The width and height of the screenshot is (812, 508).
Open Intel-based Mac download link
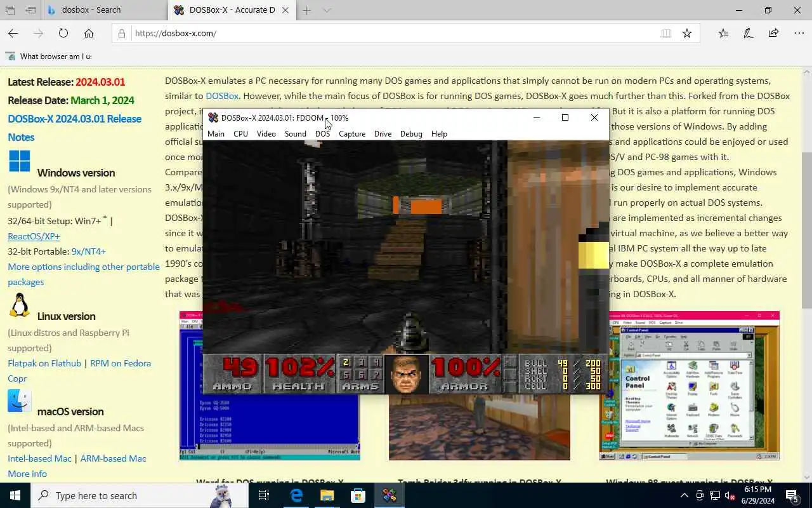tap(39, 458)
